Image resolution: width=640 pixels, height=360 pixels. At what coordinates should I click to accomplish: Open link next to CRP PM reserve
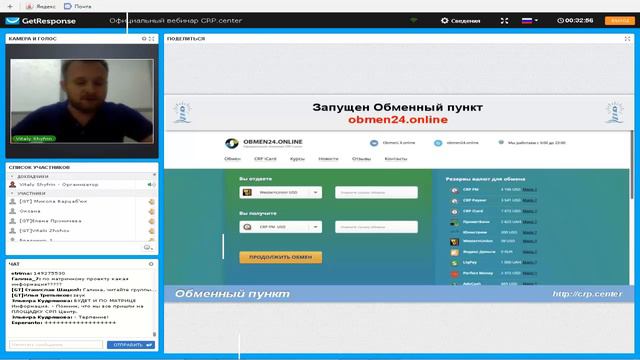pyautogui.click(x=529, y=190)
